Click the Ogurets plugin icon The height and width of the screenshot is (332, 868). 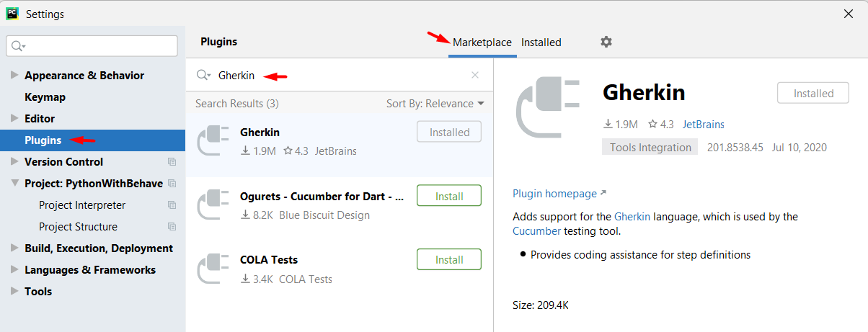point(213,205)
